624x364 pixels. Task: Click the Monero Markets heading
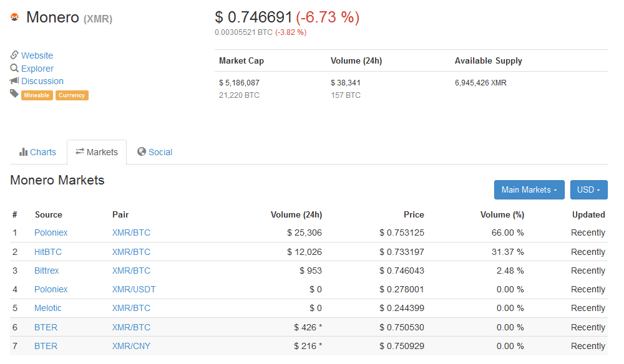pos(57,180)
